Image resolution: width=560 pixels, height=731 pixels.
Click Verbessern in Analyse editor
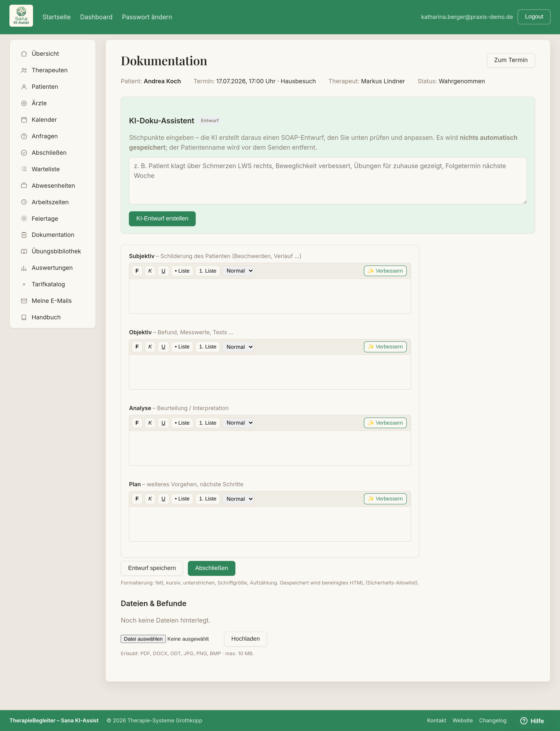tap(385, 423)
